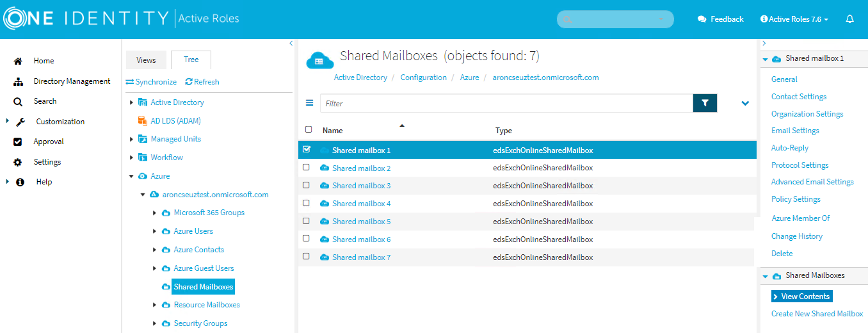Viewport: 868px width, 333px height.
Task: Toggle the select-all checkbox in Name header
Action: point(309,129)
